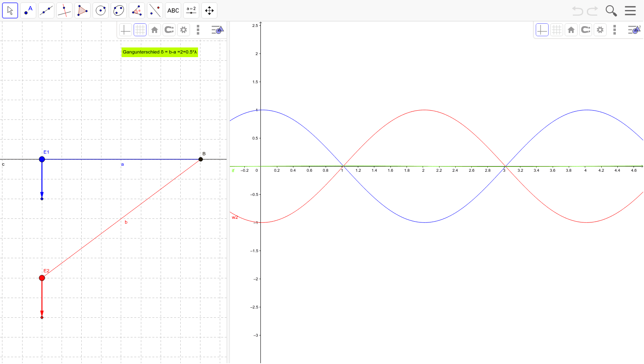The height and width of the screenshot is (364, 644).
Task: Reset right view to standard home view
Action: [571, 30]
